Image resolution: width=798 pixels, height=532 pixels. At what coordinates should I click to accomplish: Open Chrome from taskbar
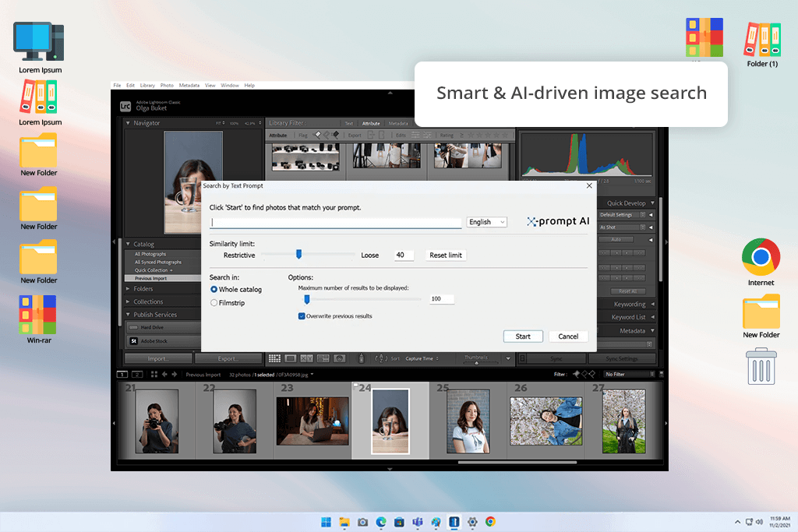coord(491,522)
